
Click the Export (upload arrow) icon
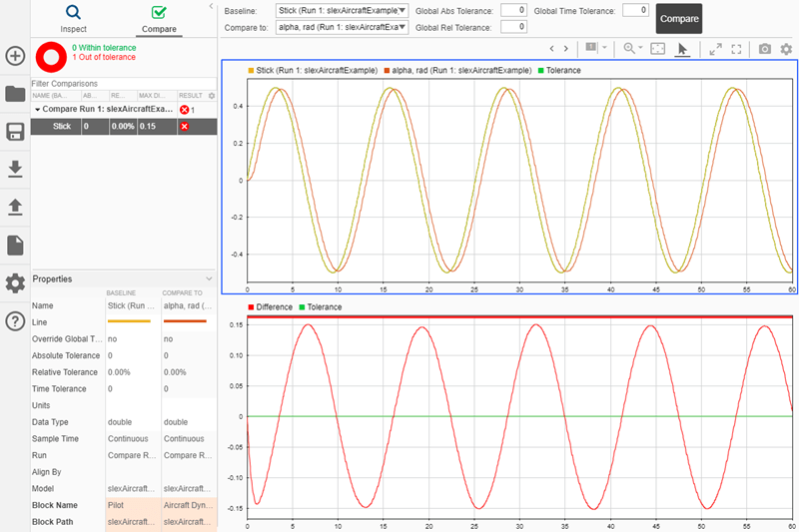(x=15, y=207)
